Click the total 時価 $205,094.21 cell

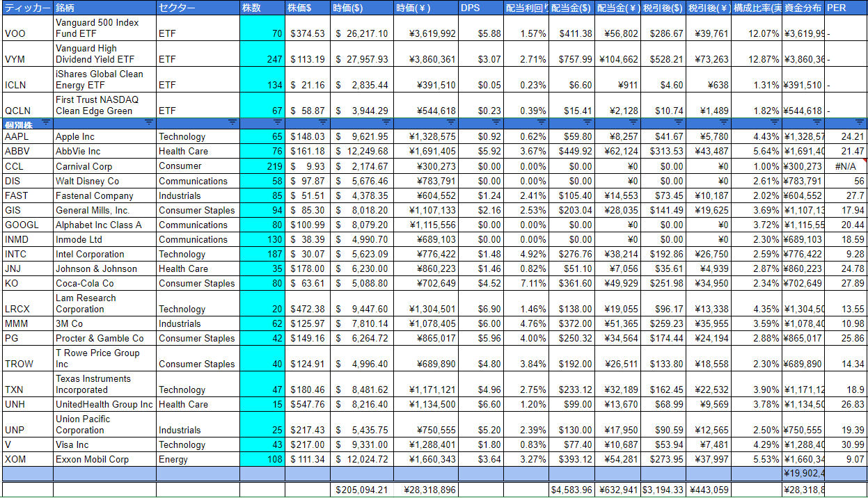click(362, 490)
